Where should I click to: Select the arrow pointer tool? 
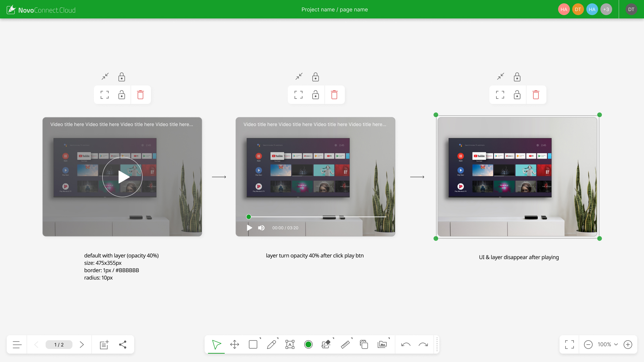[216, 345]
